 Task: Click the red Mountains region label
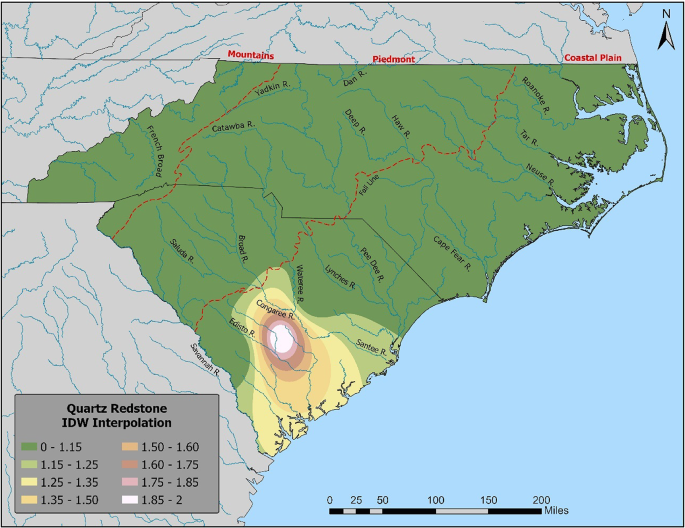[x=250, y=55]
